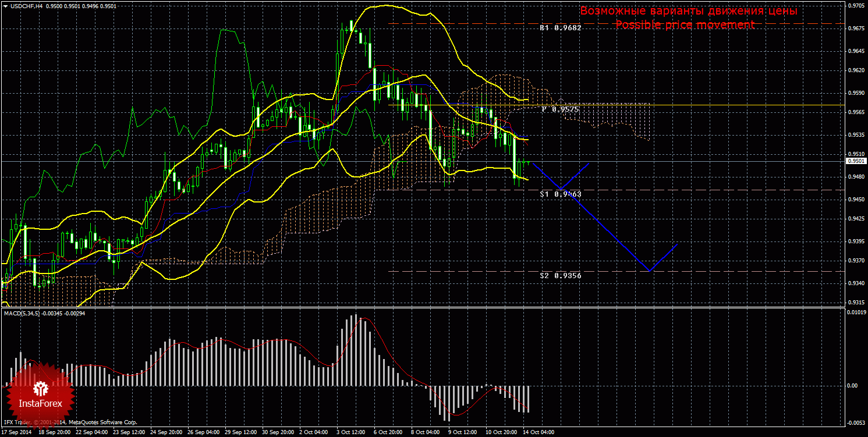Select the USDCHF,H4 chart title text
Image resolution: width=868 pixels, height=437 pixels.
(x=28, y=6)
